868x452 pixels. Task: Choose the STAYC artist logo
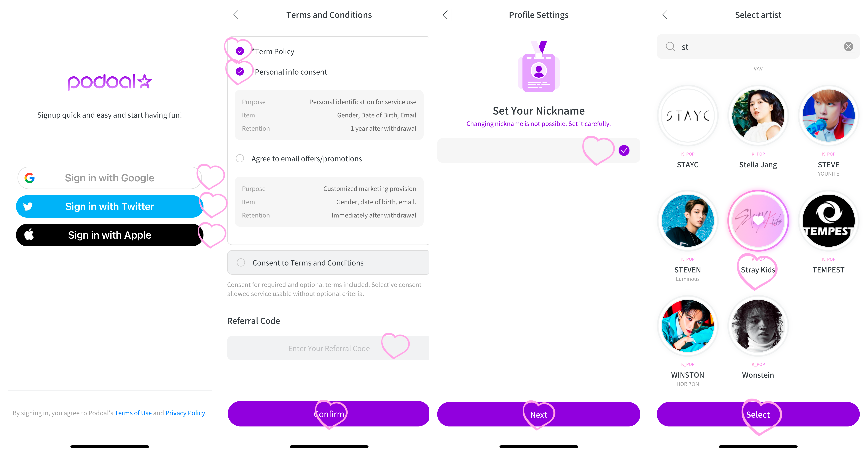(688, 116)
